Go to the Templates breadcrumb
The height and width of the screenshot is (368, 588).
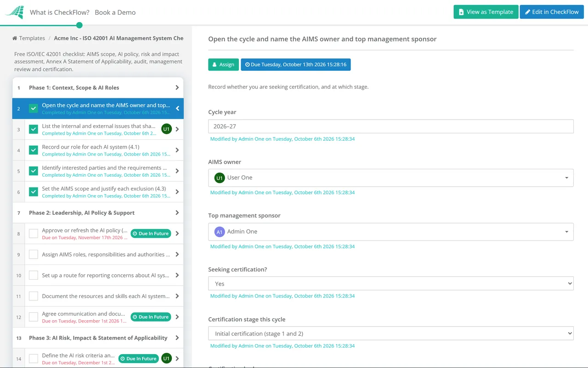pos(32,38)
